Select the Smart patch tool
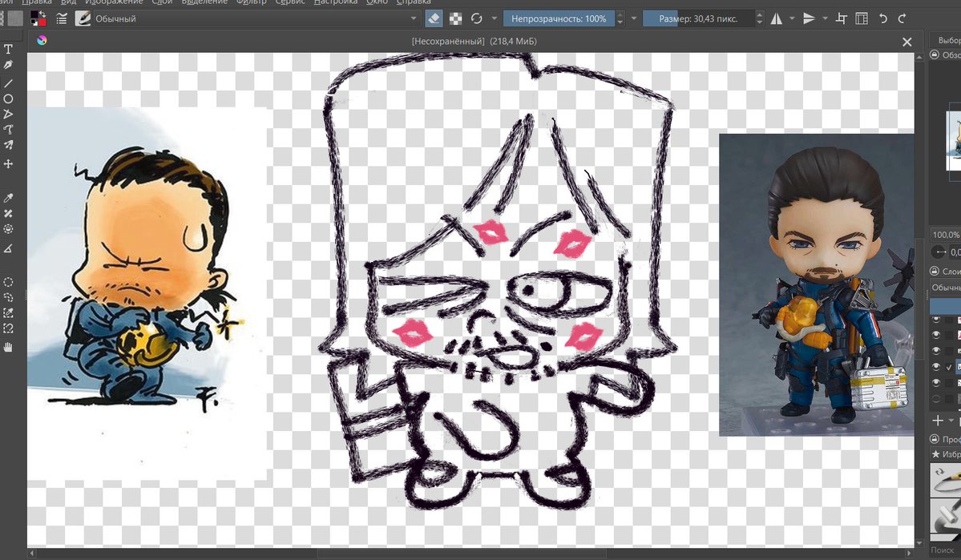This screenshot has width=961, height=560. (x=9, y=213)
